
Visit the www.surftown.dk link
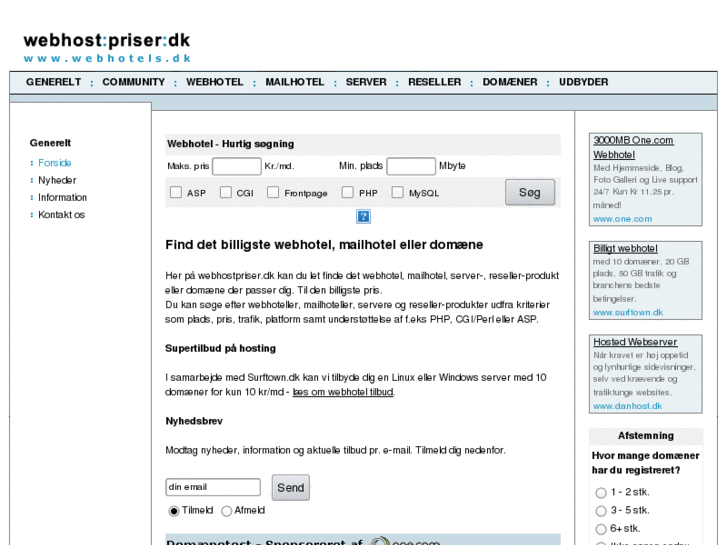tap(628, 313)
